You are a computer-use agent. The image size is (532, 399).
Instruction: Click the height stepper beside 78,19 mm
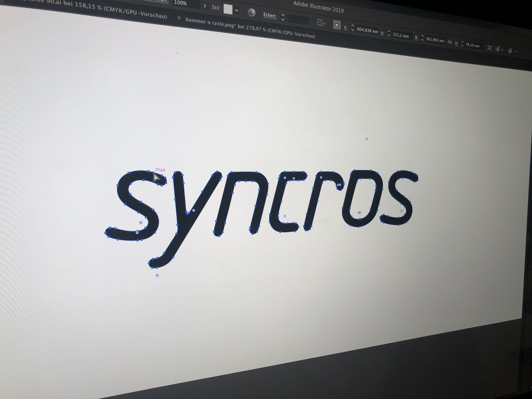pyautogui.click(x=462, y=44)
